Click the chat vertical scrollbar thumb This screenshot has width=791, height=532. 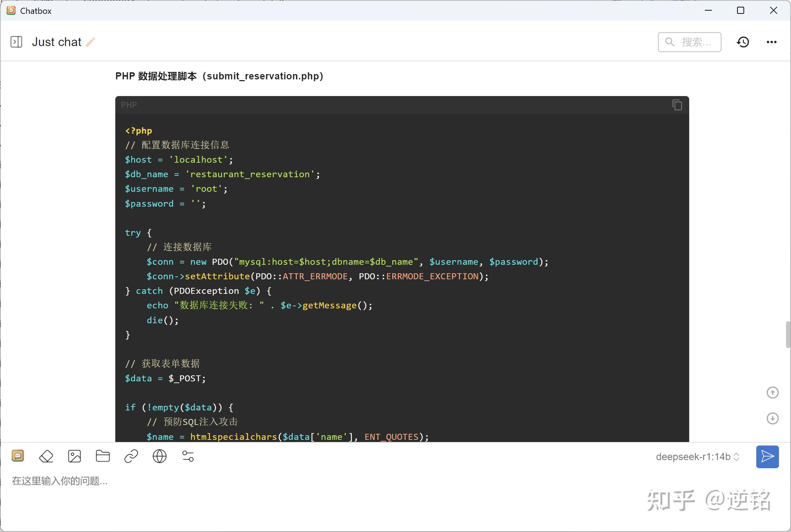coord(788,335)
